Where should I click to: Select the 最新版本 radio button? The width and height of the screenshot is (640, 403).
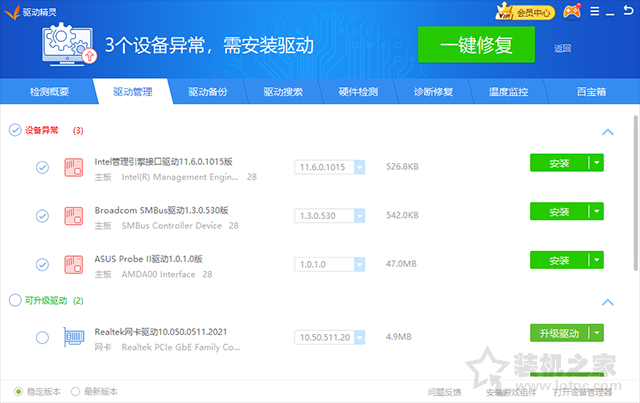coord(75,392)
